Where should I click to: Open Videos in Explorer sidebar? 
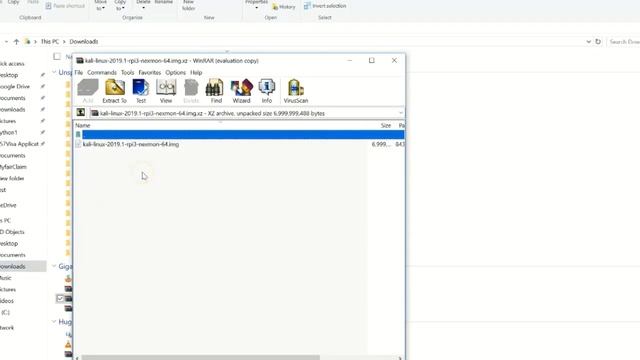[x=7, y=301]
